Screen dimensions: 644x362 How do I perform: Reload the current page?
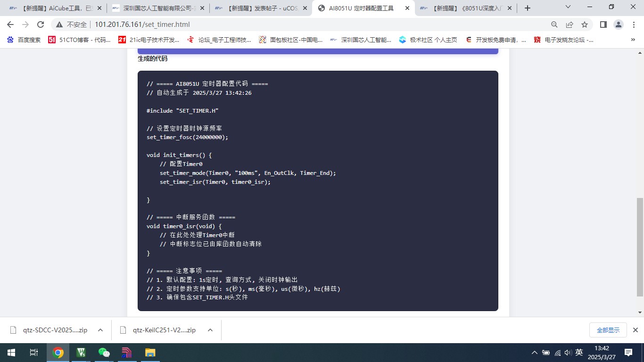click(41, 25)
